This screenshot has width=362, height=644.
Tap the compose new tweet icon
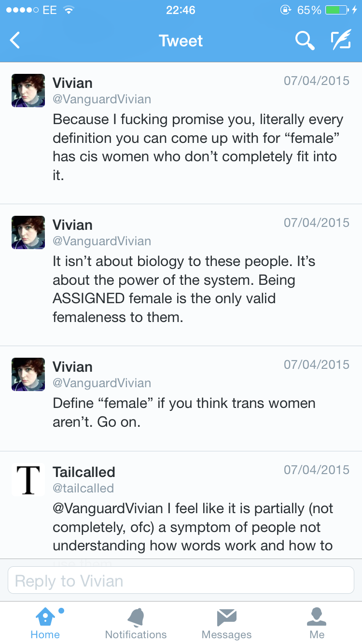pos(340,41)
